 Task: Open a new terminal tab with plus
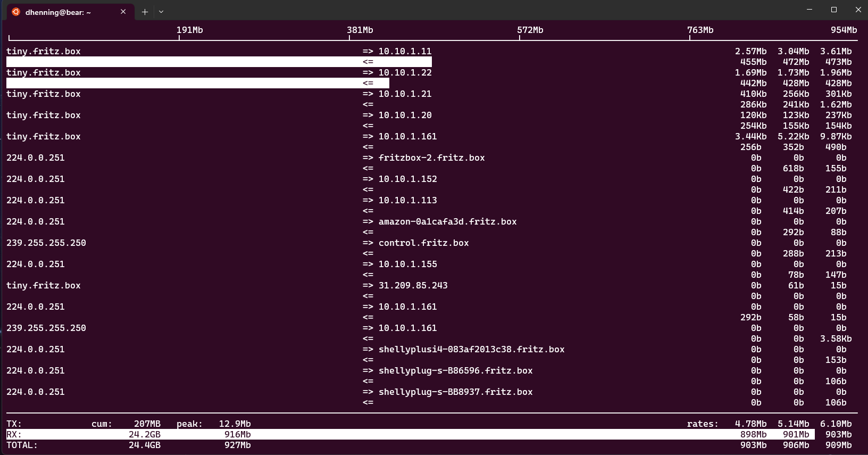coord(145,12)
